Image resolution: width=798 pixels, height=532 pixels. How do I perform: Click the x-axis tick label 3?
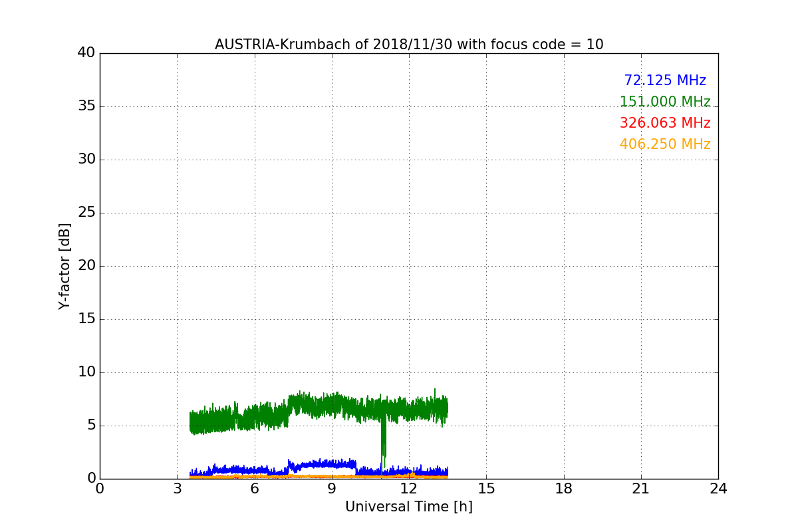click(x=177, y=489)
